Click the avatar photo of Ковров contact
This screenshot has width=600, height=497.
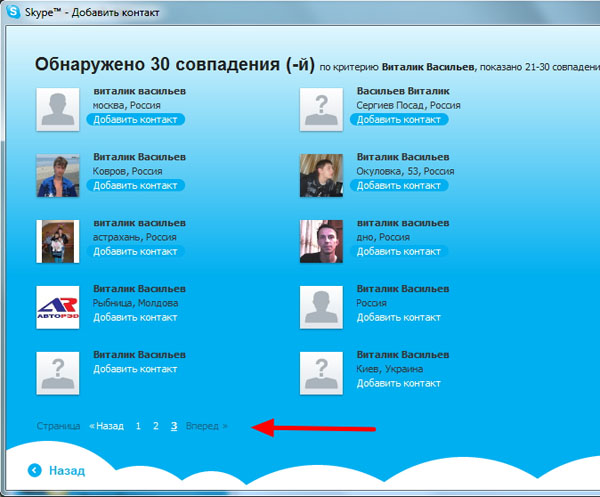click(58, 175)
